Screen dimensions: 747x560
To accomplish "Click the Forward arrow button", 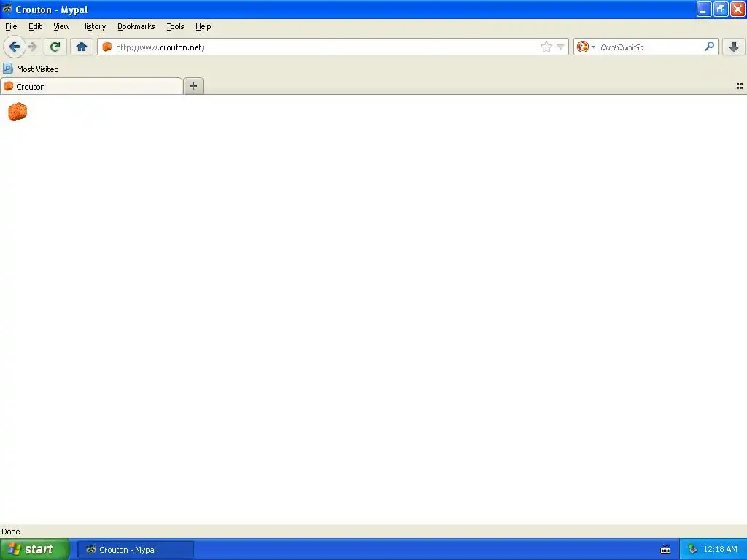I will (x=33, y=47).
